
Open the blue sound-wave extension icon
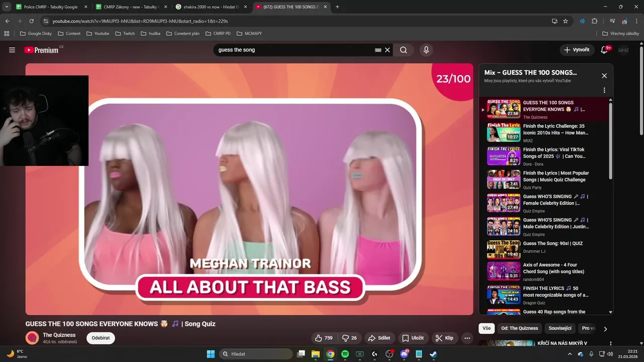pyautogui.click(x=582, y=21)
